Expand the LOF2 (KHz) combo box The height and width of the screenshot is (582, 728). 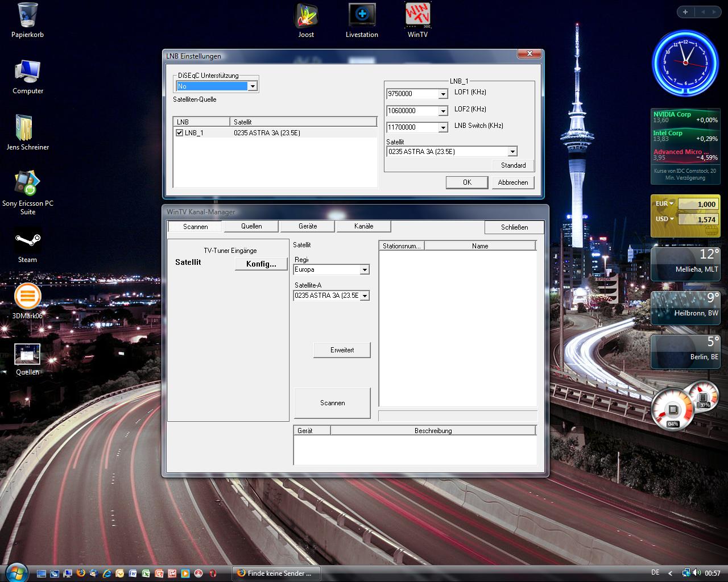(x=443, y=111)
